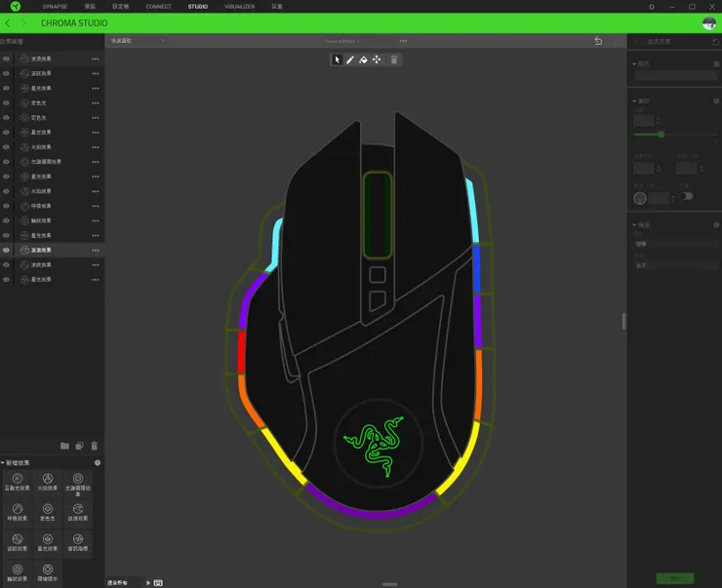Image resolution: width=722 pixels, height=588 pixels.
Task: Add the 環境提示 ambient awareness effect
Action: [x=48, y=573]
